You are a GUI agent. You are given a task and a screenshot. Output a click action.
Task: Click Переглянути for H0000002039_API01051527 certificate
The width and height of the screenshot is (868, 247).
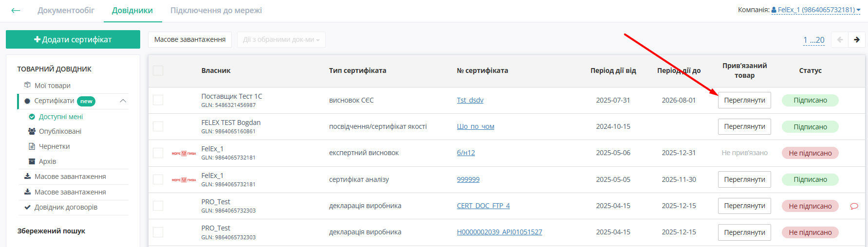click(x=744, y=232)
